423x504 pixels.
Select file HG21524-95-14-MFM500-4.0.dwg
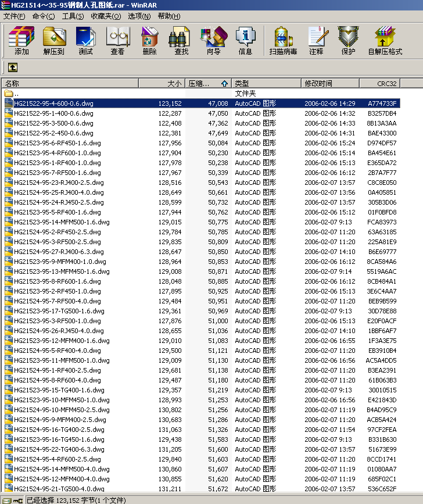[62, 469]
